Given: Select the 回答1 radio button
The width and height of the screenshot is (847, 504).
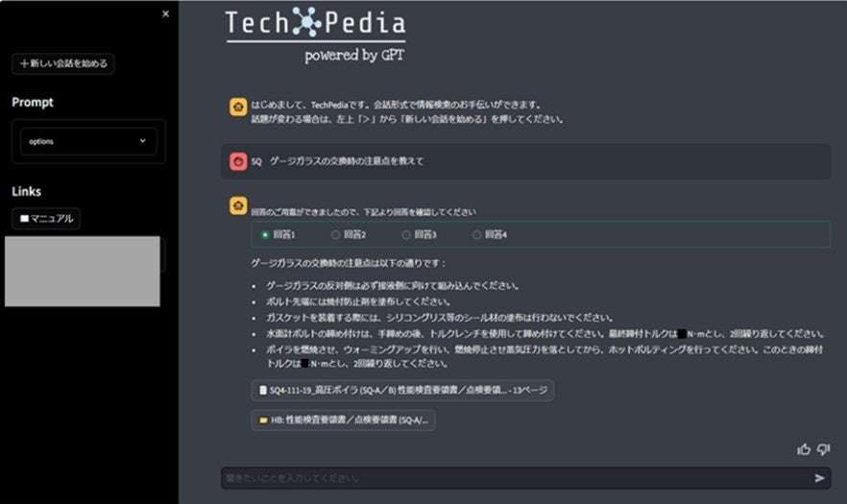Looking at the screenshot, I should click(x=265, y=234).
